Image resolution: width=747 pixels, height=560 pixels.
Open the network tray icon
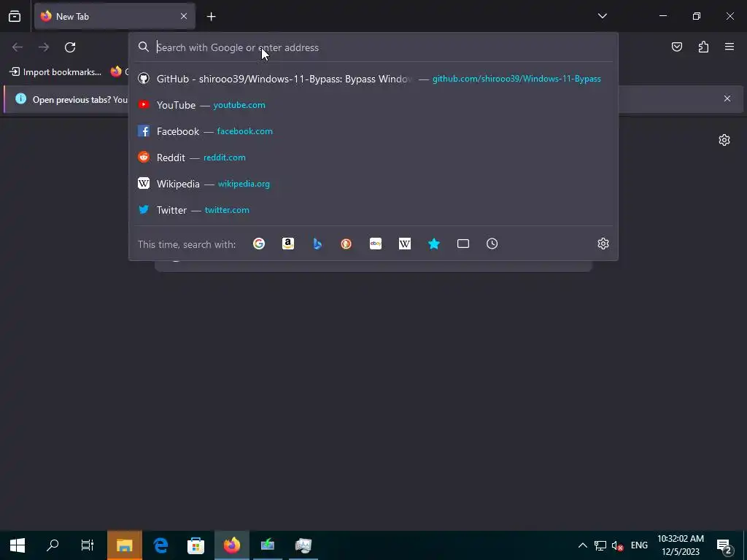pyautogui.click(x=600, y=545)
